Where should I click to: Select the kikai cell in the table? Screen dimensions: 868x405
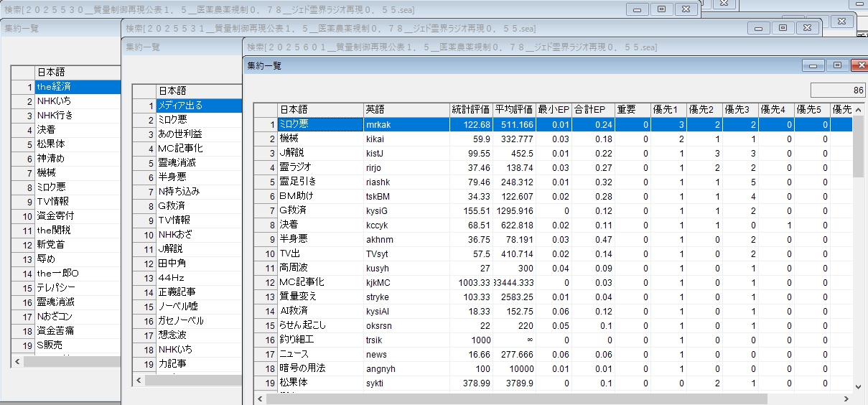(x=405, y=139)
